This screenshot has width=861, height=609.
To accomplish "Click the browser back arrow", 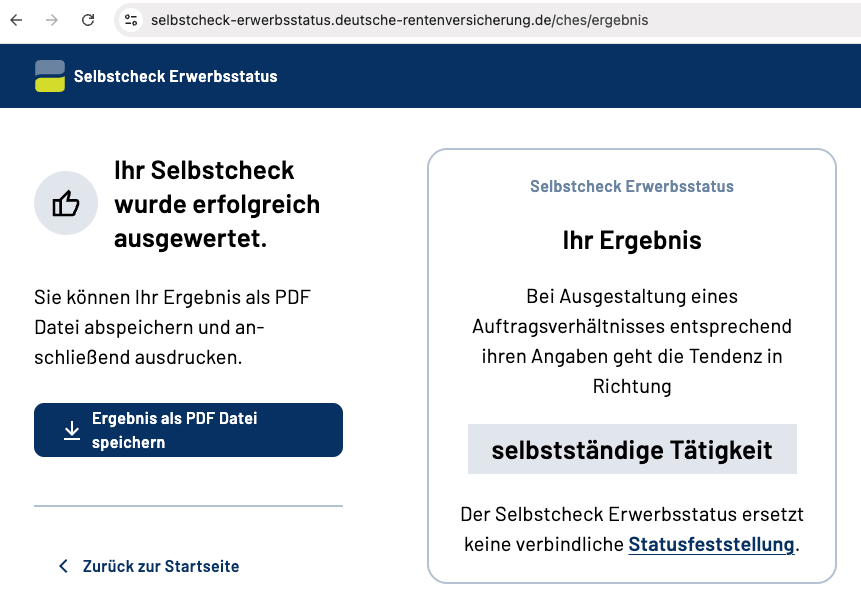I will [18, 19].
